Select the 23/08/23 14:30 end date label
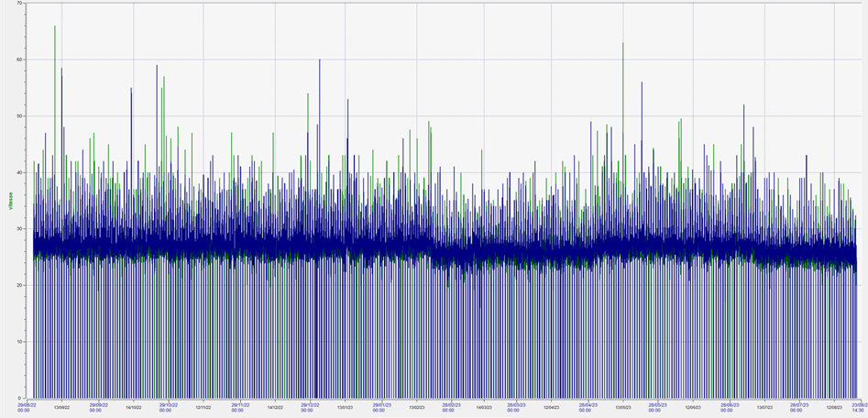This screenshot has width=868, height=418. click(x=858, y=406)
